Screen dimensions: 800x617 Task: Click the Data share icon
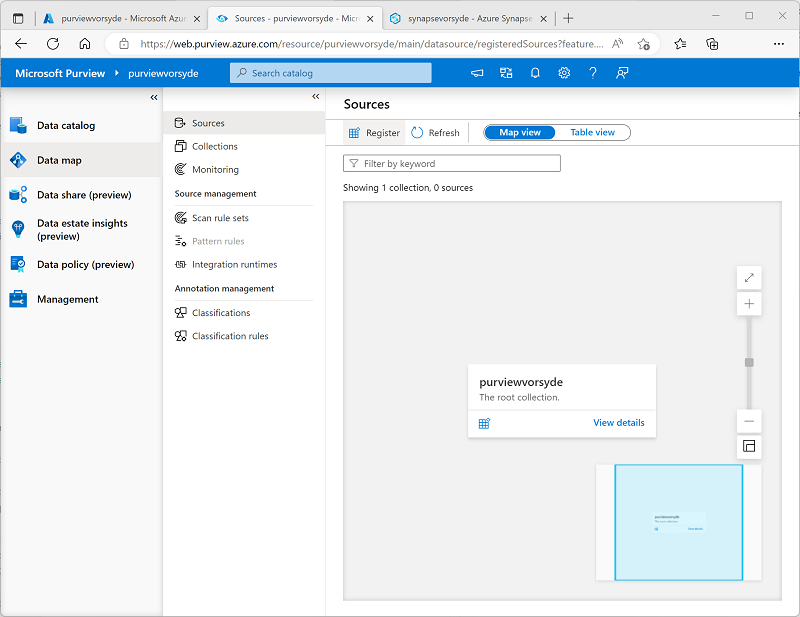(x=18, y=195)
